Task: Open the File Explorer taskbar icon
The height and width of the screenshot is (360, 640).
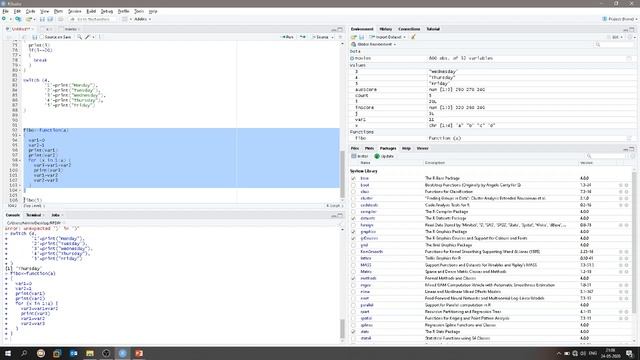Action: pyautogui.click(x=90, y=353)
